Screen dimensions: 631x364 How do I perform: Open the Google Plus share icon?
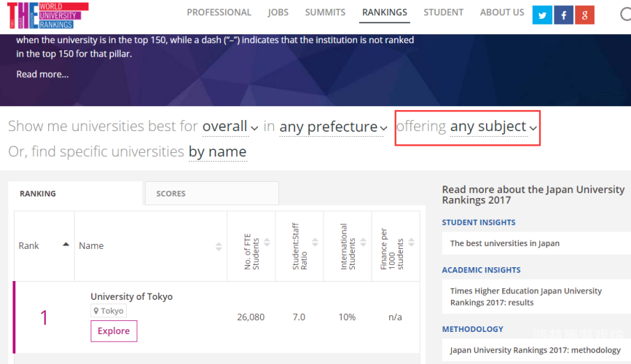584,15
